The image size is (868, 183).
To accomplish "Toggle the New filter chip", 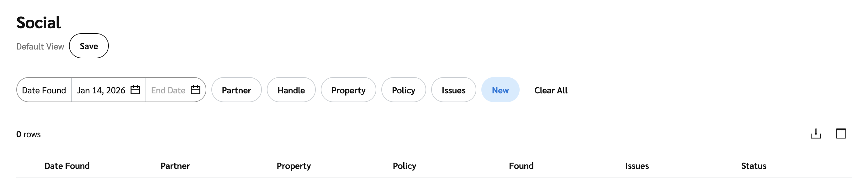I will 500,90.
